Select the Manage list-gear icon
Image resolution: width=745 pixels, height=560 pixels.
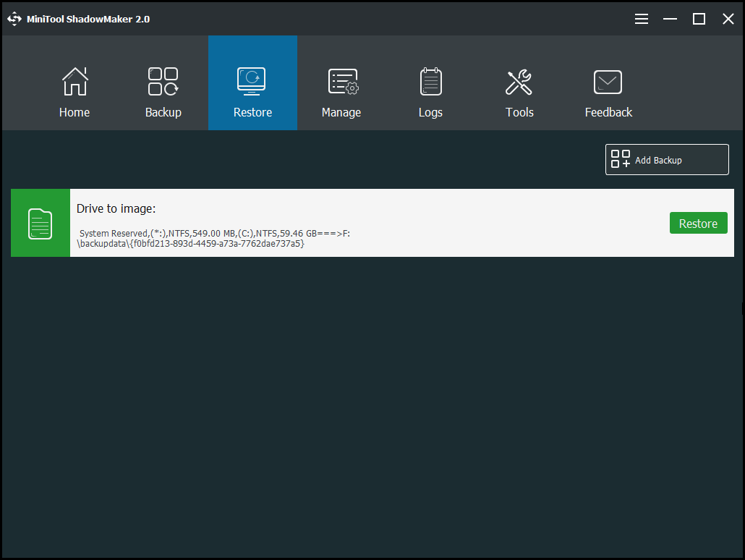[342, 82]
